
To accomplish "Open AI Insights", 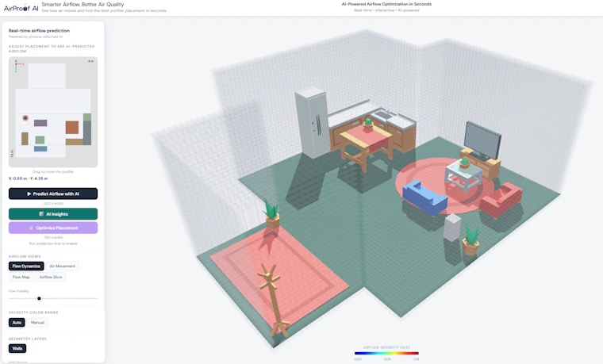I will point(53,214).
